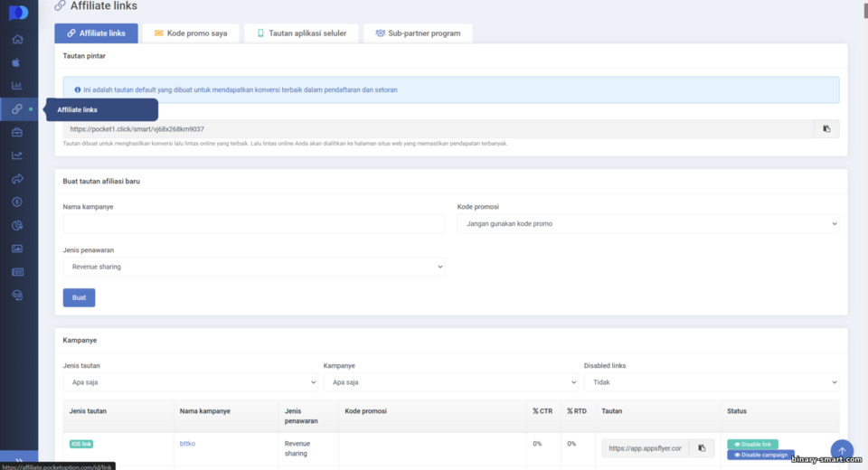Click the Revenue sharing cell for bttko
The image size is (868, 470).
(x=297, y=448)
